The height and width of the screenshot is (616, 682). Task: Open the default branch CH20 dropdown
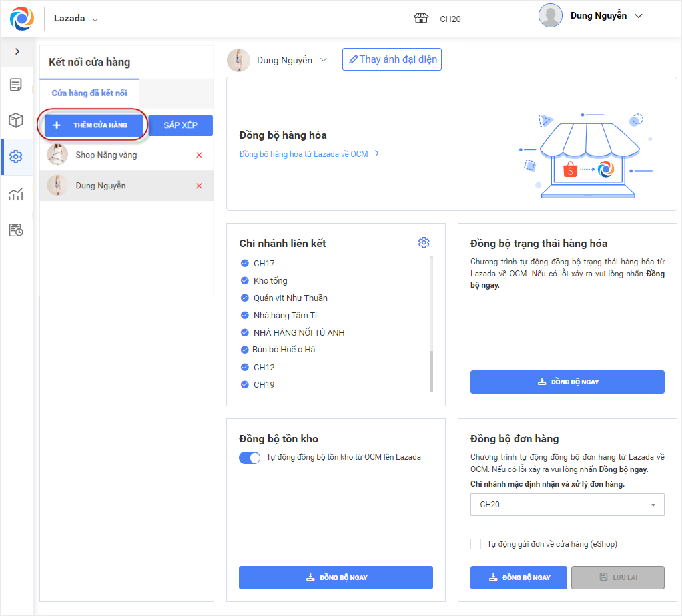pos(567,505)
